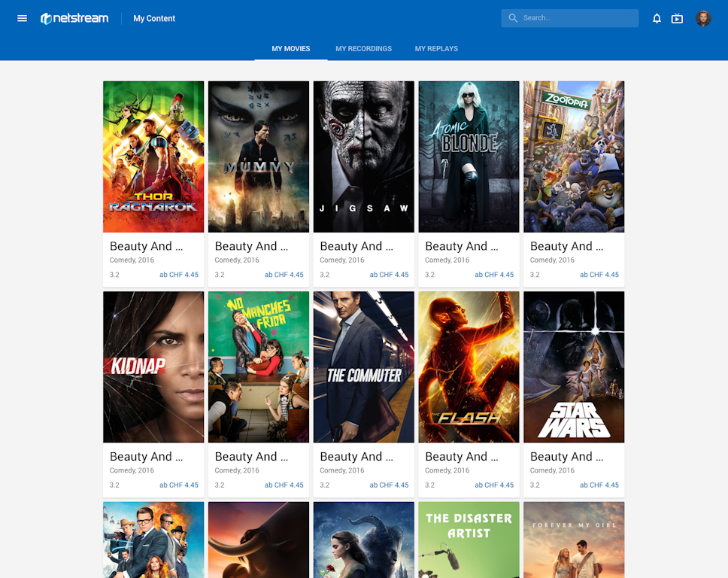The height and width of the screenshot is (578, 728).
Task: Open The Commuter poster
Action: point(363,367)
